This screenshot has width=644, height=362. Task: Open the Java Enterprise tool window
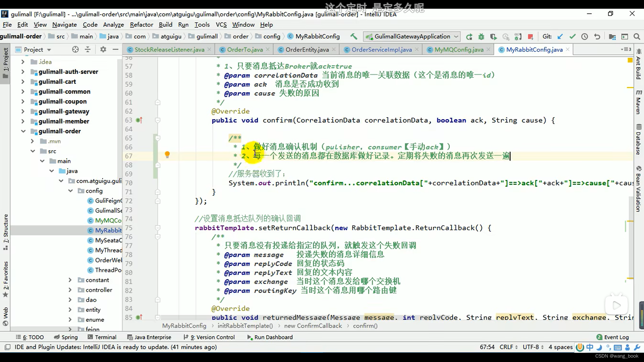pos(149,337)
